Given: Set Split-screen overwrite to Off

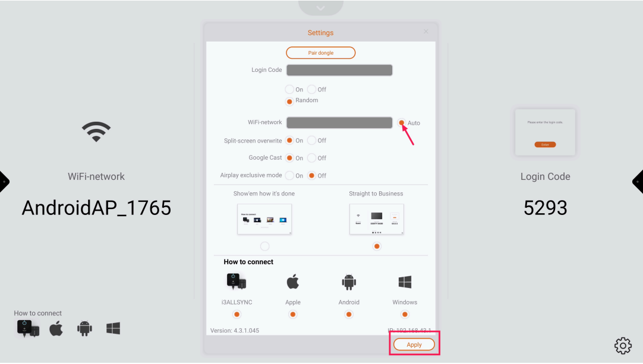Looking at the screenshot, I should 311,140.
